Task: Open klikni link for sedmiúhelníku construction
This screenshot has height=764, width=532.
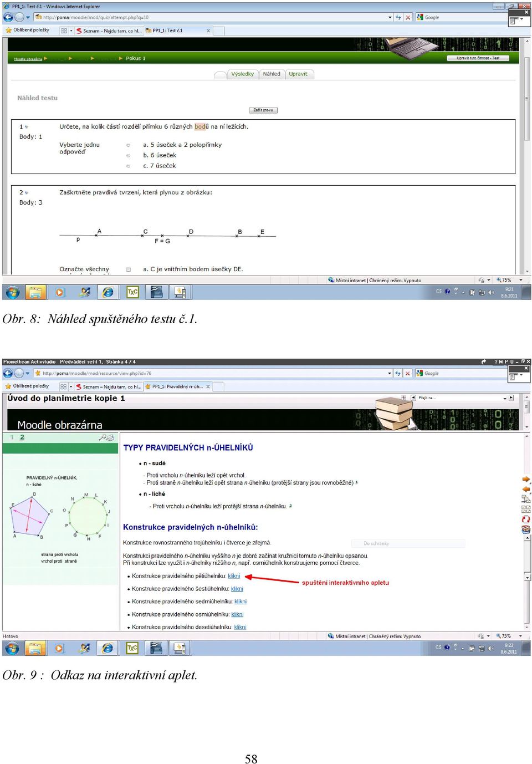Action: (x=241, y=602)
